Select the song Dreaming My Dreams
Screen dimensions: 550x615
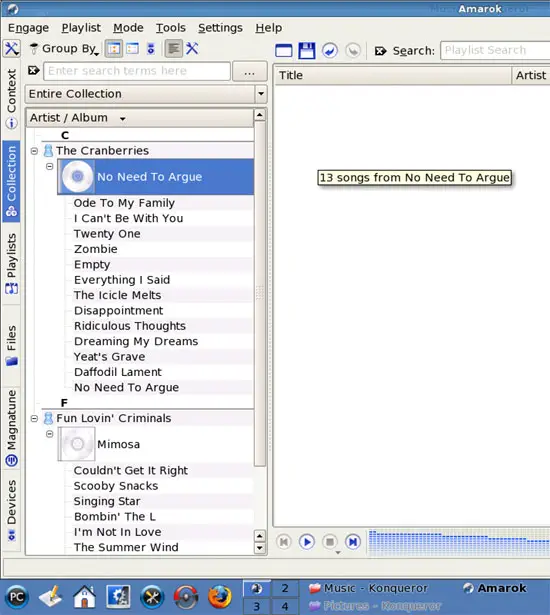tap(136, 341)
